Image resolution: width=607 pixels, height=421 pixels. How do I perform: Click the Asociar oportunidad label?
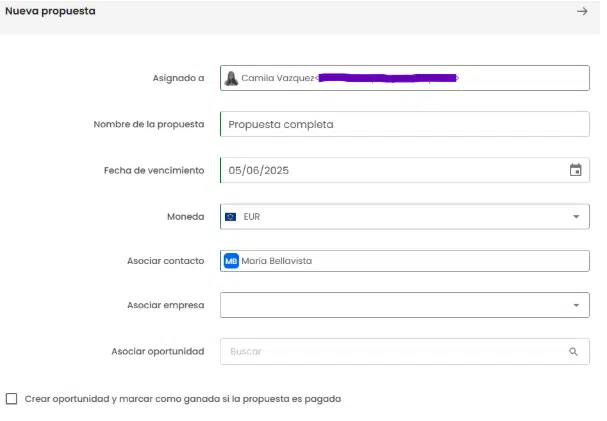point(158,351)
